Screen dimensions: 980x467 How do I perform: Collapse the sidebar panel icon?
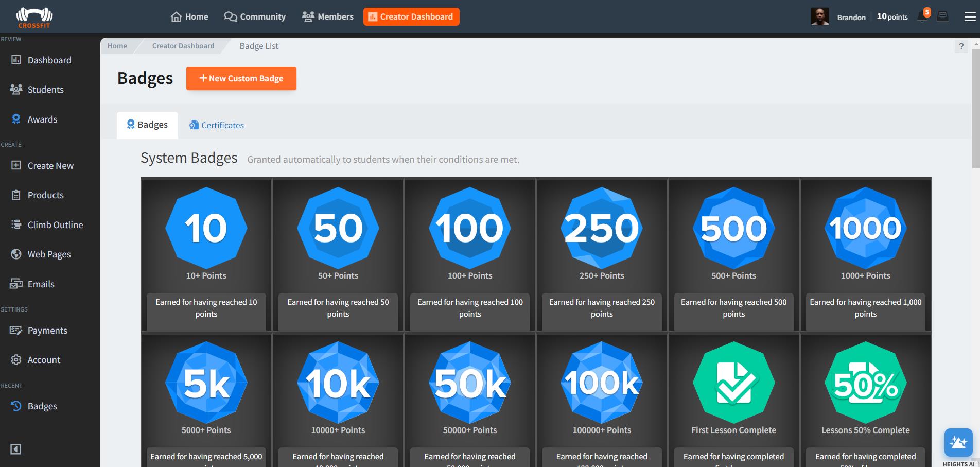(16, 449)
